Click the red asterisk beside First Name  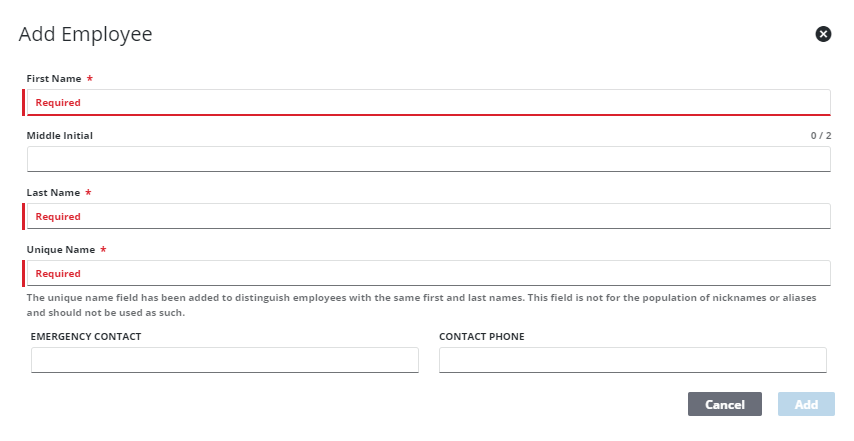[x=90, y=78]
